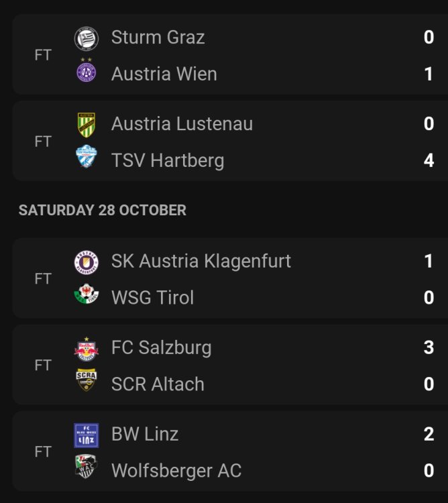Select the Saturday 28 October date header
The height and width of the screenshot is (503, 448).
[x=103, y=210]
